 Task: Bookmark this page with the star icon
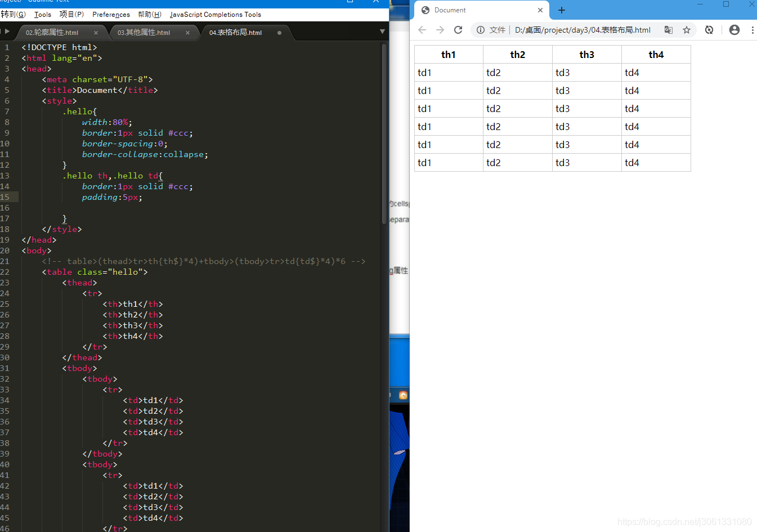tap(687, 30)
